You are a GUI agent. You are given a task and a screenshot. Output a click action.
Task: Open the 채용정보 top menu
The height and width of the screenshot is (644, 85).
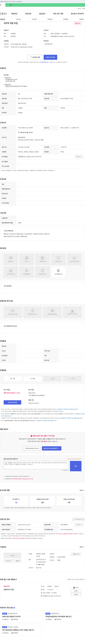coord(14,14)
